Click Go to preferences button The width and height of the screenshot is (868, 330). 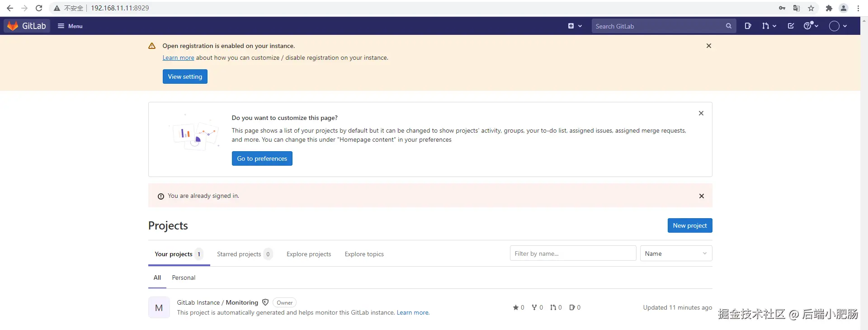tap(262, 158)
